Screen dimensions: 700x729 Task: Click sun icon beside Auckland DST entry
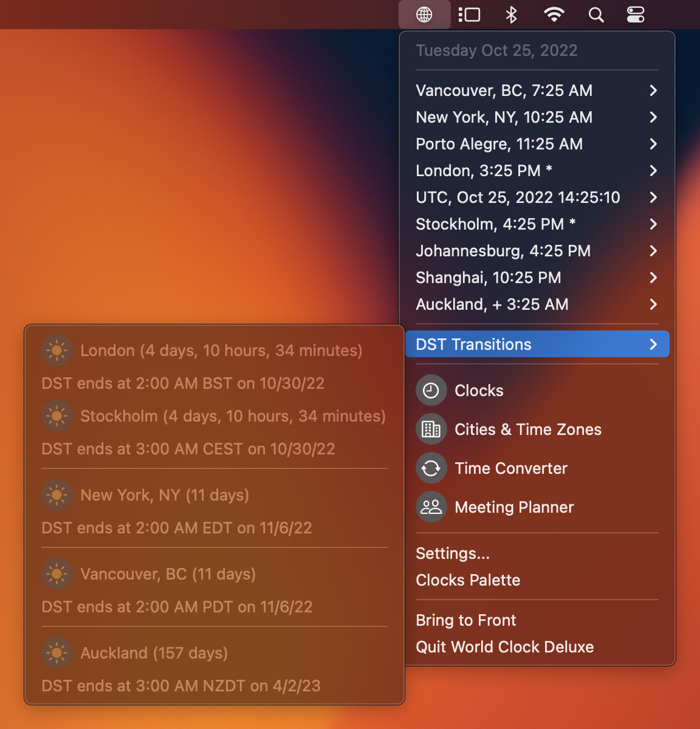coord(57,653)
